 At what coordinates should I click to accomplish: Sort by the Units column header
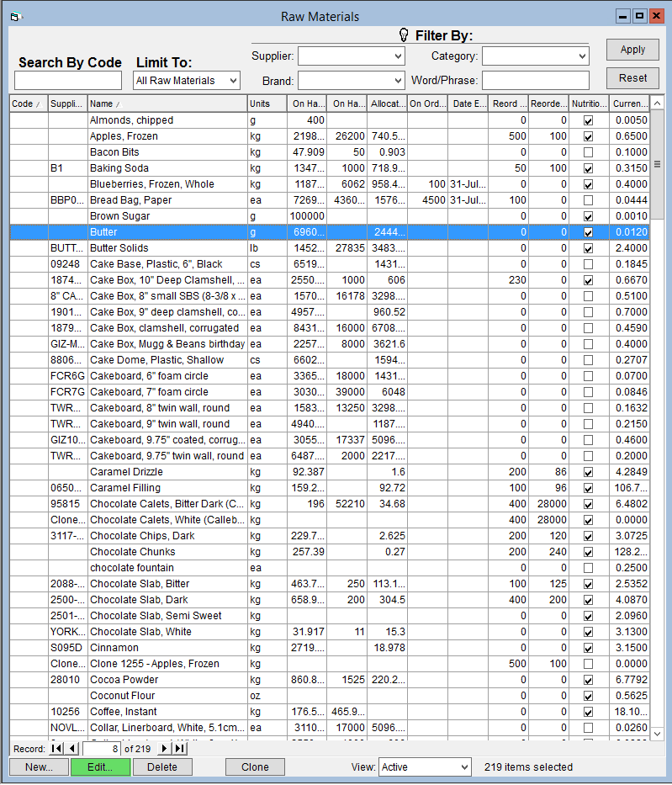(267, 103)
